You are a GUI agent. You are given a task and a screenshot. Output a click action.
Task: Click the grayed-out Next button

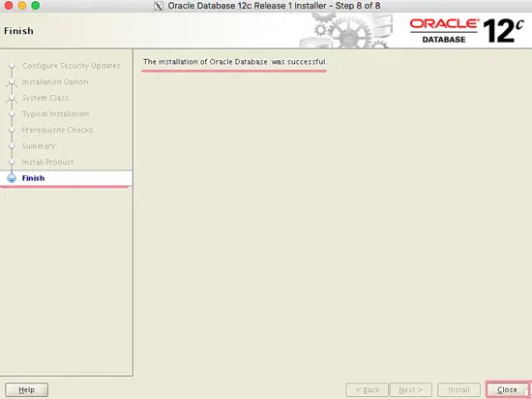[x=411, y=390]
